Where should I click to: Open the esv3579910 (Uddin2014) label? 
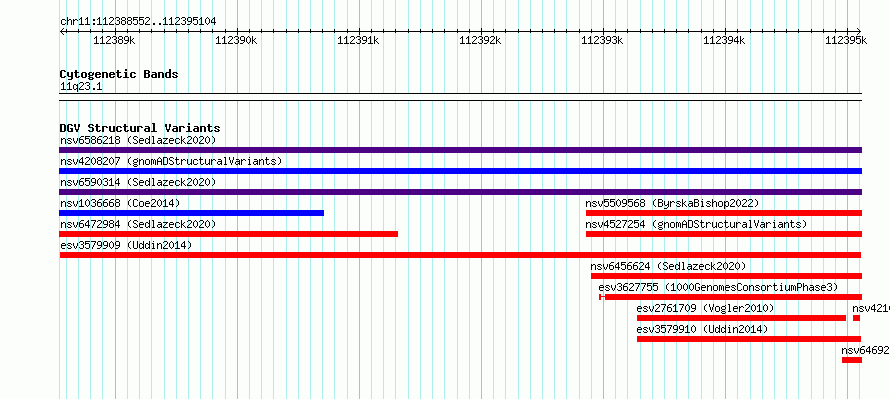point(702,329)
